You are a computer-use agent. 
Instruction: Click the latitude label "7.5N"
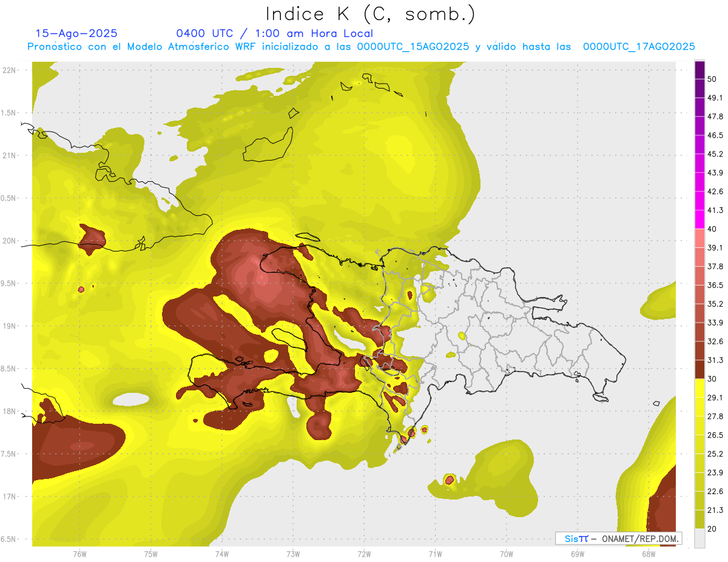8,454
